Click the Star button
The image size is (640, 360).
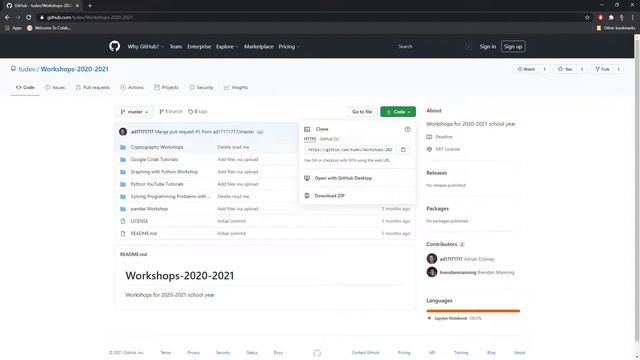tap(565, 69)
